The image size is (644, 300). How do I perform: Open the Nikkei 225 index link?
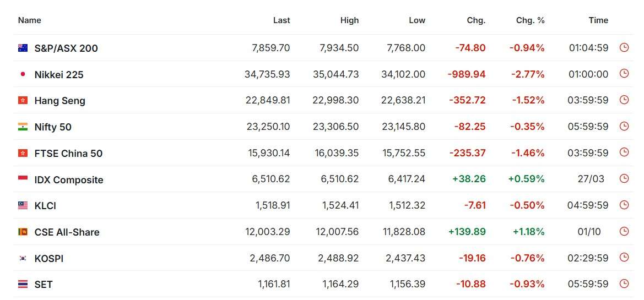click(x=59, y=74)
